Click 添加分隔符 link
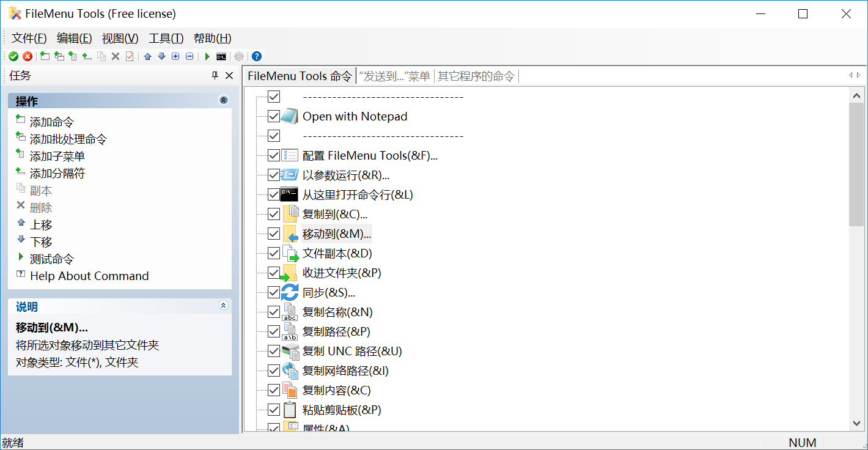 pos(57,174)
